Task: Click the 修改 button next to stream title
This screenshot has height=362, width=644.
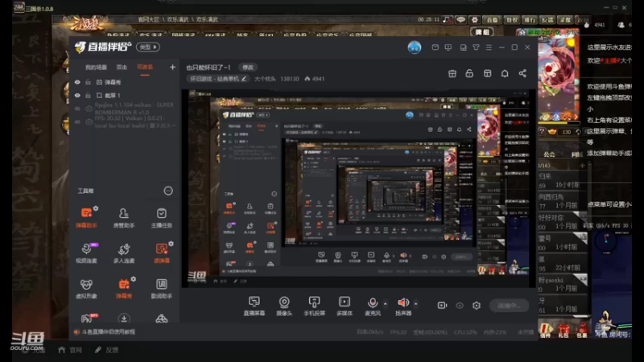Action: pyautogui.click(x=248, y=68)
